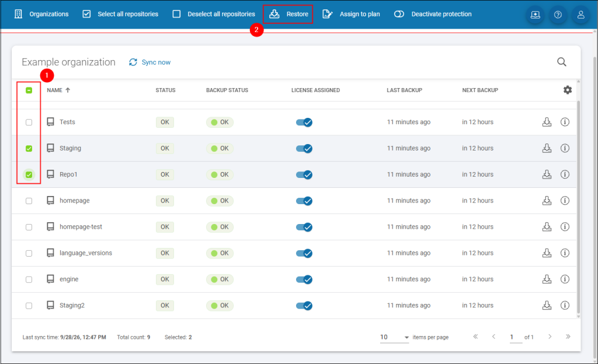Click the restore icon in Tests row
The image size is (598, 364).
pyautogui.click(x=547, y=122)
